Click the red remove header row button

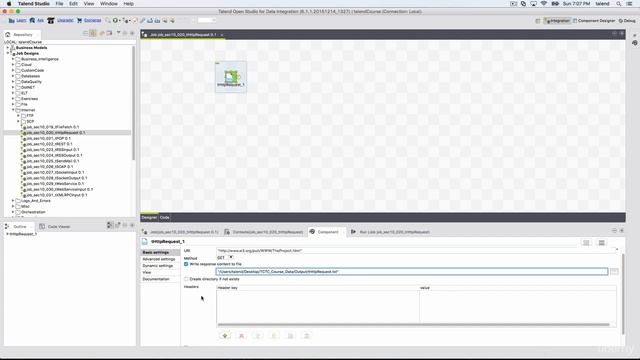pos(241,336)
